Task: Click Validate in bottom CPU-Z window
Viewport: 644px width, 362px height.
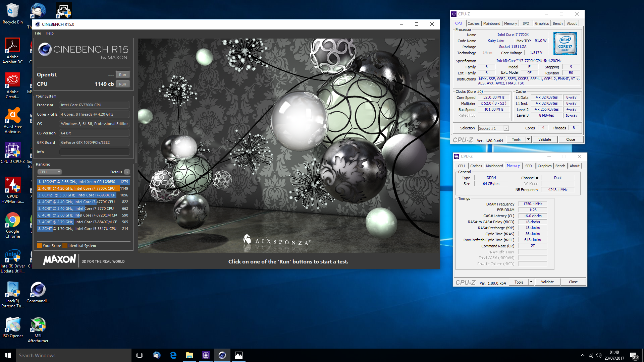Action: [x=547, y=282]
